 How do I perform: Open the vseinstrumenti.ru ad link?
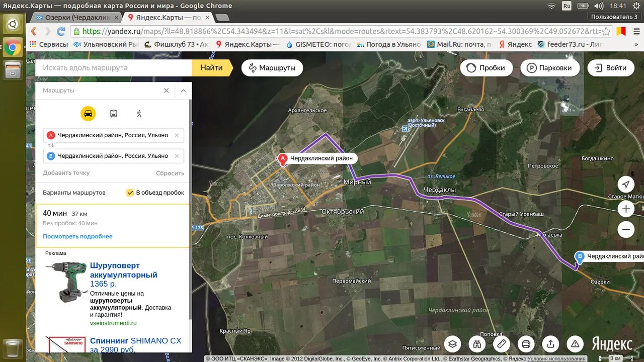(x=113, y=323)
